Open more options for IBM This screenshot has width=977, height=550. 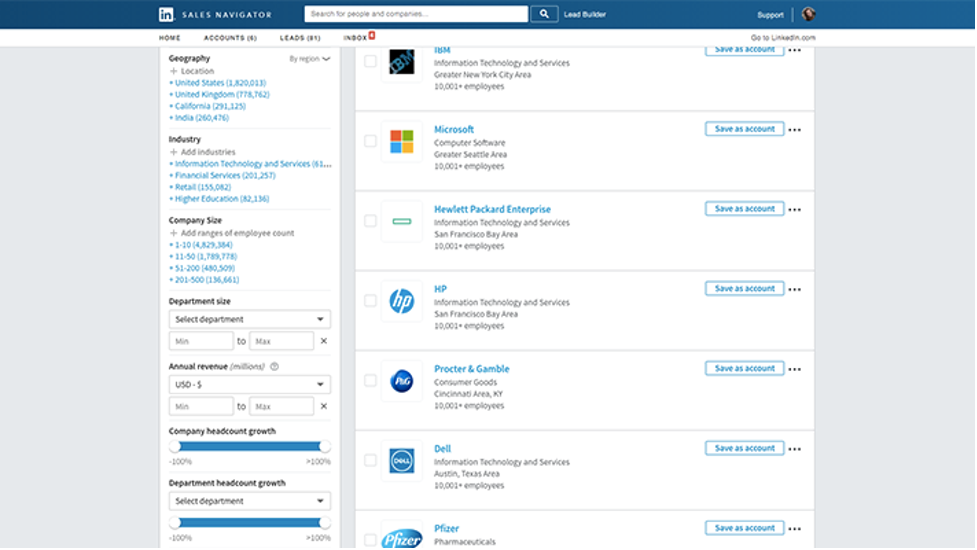point(795,50)
